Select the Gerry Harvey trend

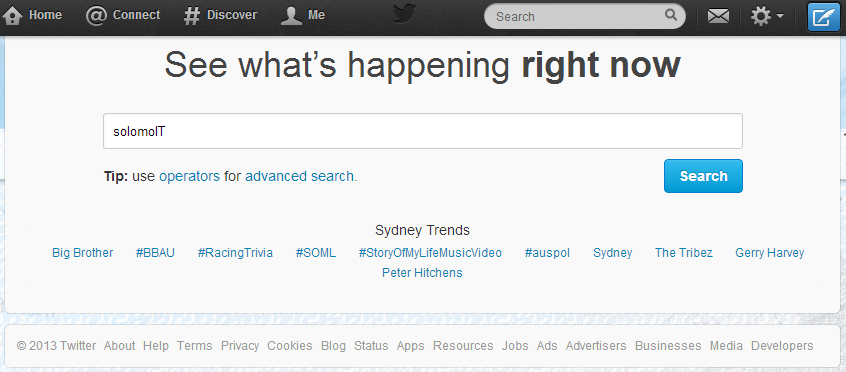769,253
